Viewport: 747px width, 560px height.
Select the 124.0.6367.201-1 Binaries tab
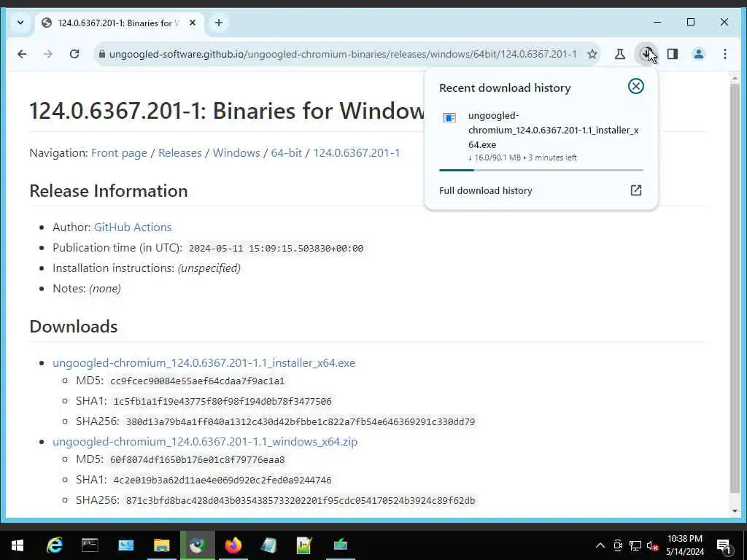pyautogui.click(x=119, y=23)
